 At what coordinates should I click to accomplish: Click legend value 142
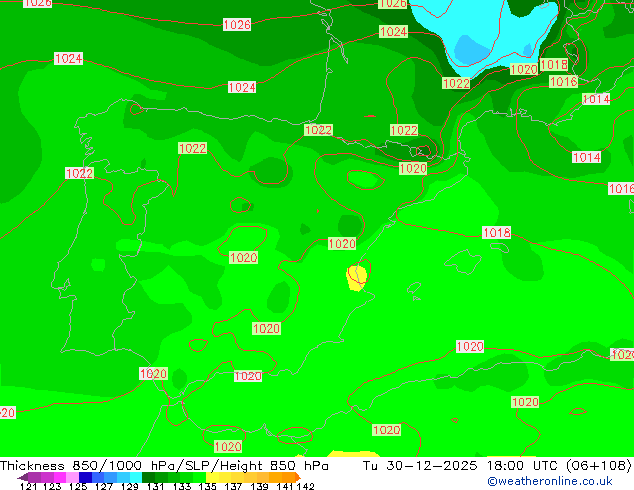tap(305, 486)
